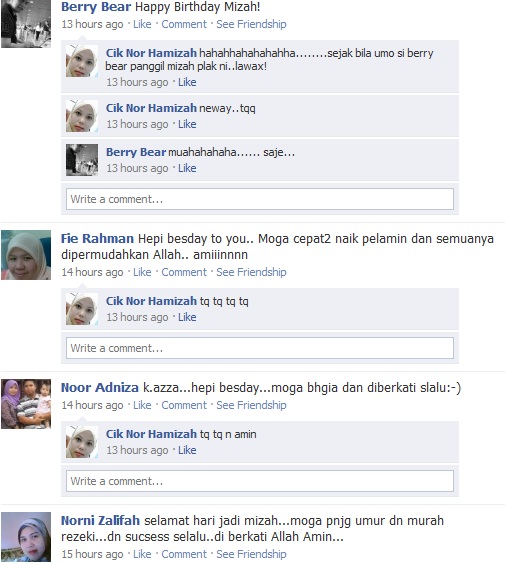Click Norni Zalifah's profile photo
Image resolution: width=505 pixels, height=564 pixels.
(x=26, y=537)
